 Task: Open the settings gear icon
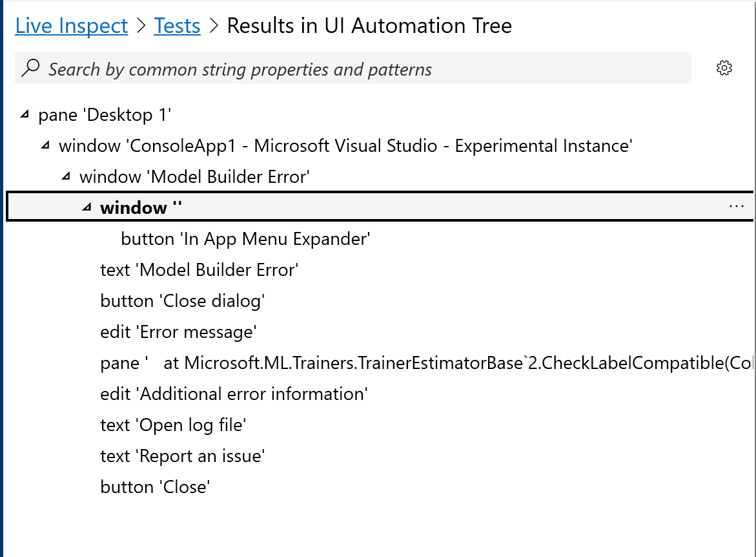(x=724, y=67)
